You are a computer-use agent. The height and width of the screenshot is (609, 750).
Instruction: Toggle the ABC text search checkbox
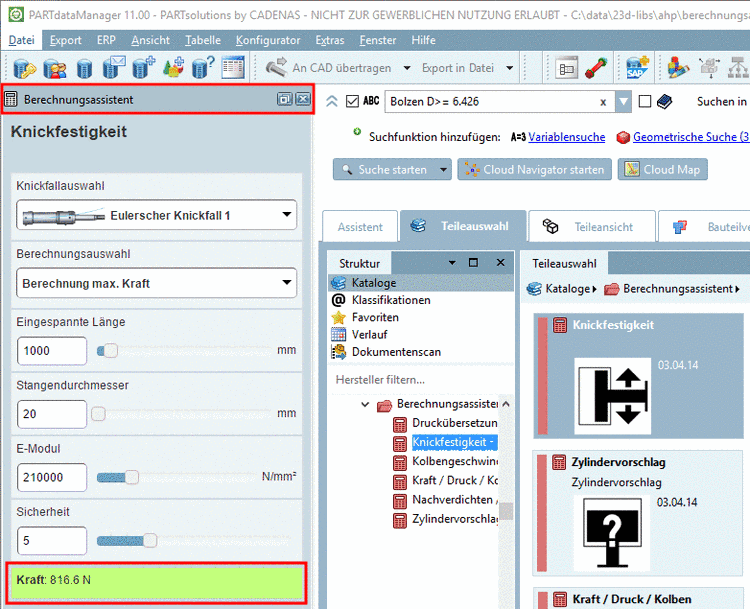click(353, 101)
